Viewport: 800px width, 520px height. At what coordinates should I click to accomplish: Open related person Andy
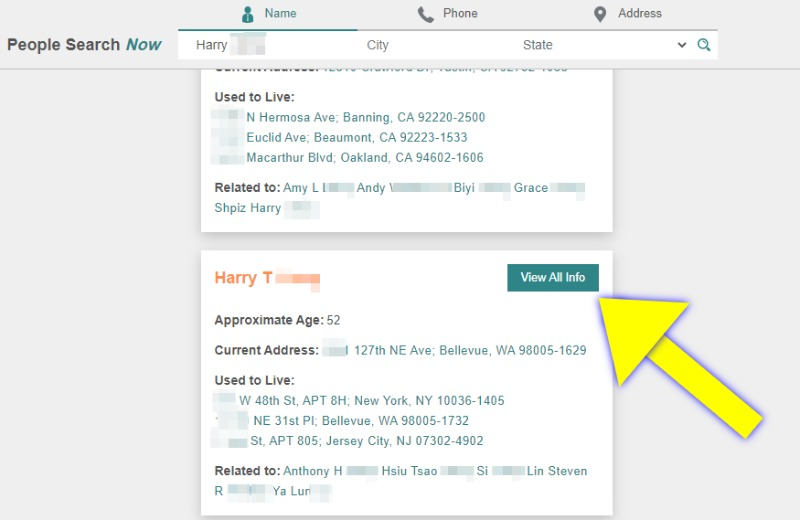pos(404,188)
